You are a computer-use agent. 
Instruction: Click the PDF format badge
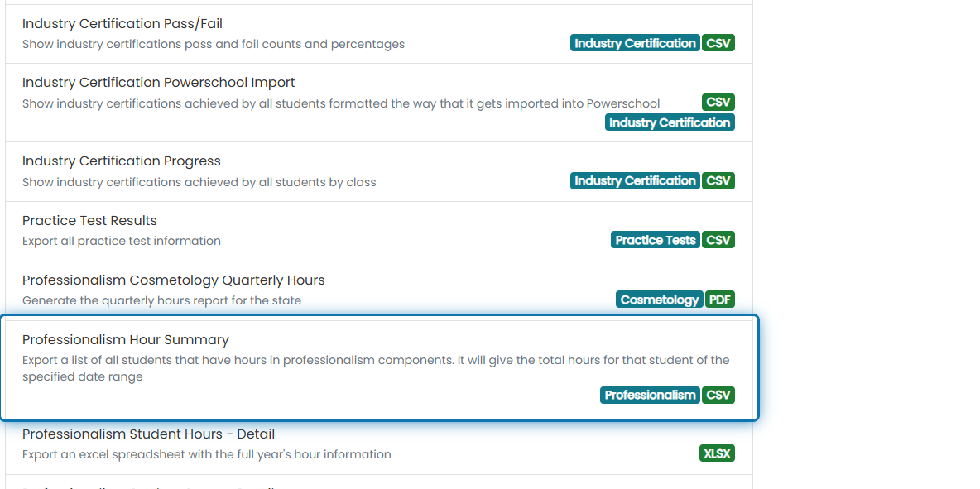tap(720, 300)
